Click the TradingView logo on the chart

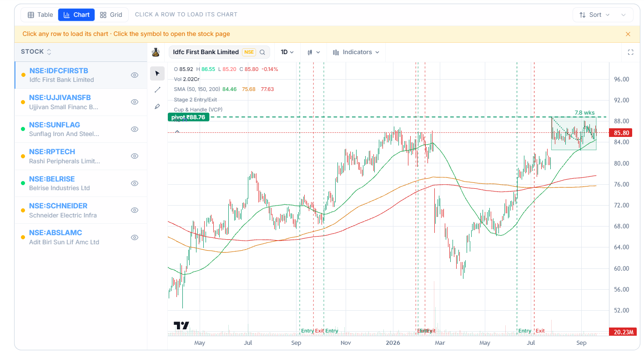click(x=181, y=325)
